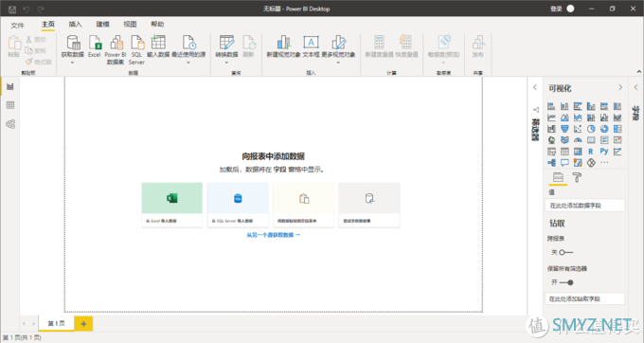Viewport: 644px width, 343px height.
Task: Click the Values add data fields box
Action: tap(585, 206)
